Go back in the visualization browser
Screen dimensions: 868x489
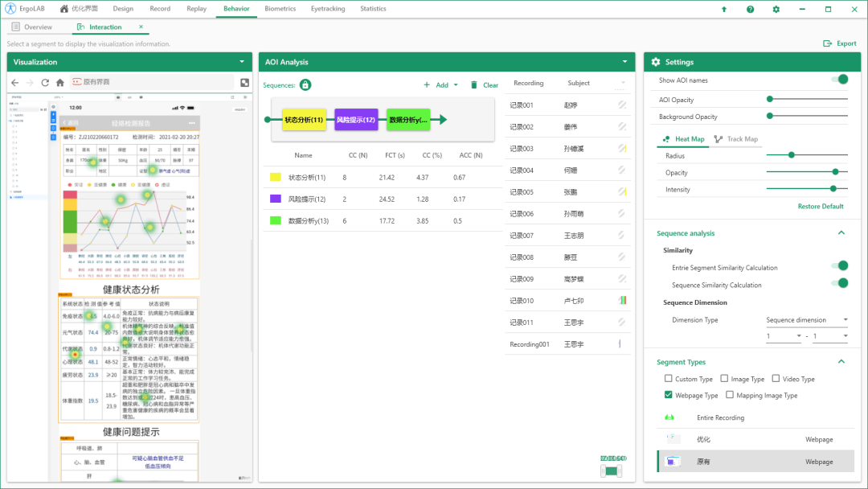click(x=15, y=83)
